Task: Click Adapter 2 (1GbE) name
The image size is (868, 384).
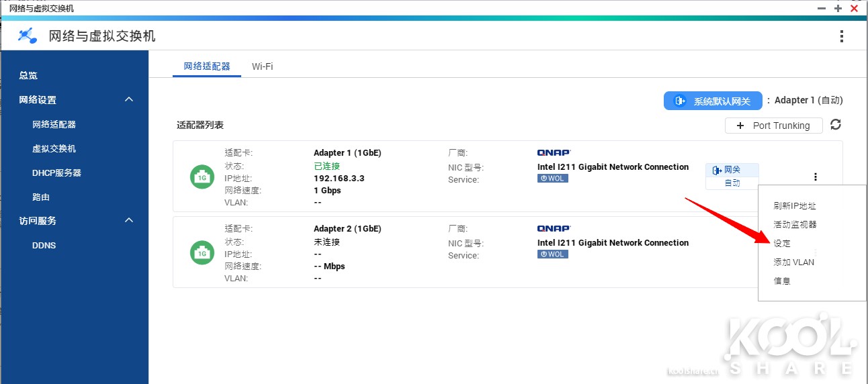Action: click(347, 229)
